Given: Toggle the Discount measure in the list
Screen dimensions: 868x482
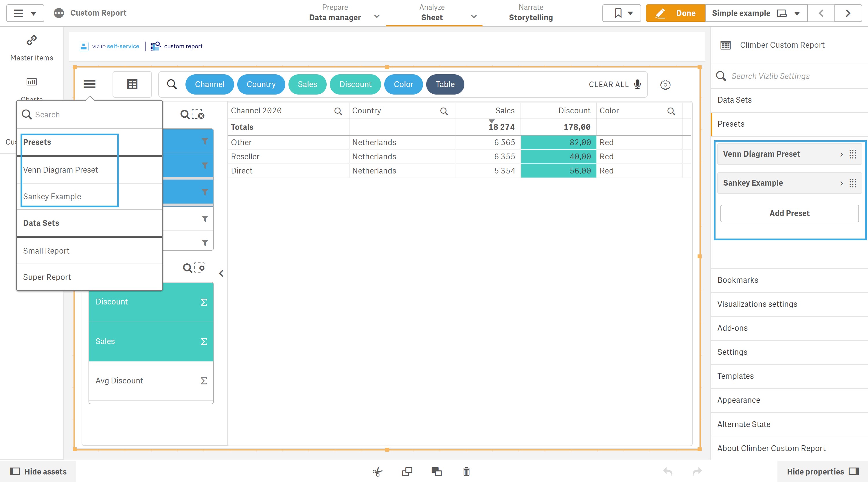Looking at the screenshot, I should tap(151, 302).
